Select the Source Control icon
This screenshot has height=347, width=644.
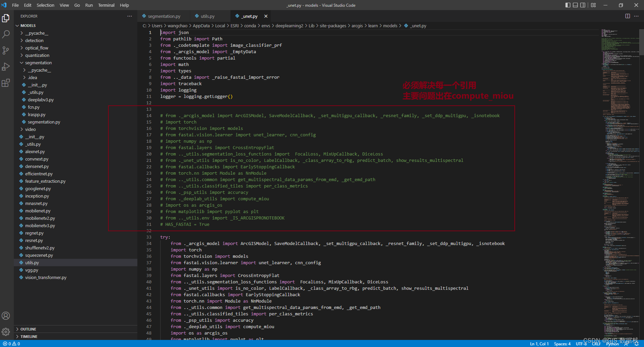click(x=6, y=50)
